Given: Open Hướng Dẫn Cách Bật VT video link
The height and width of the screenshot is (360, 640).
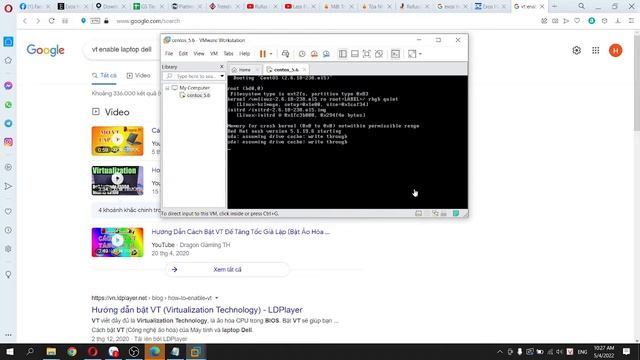Looking at the screenshot, I should pyautogui.click(x=240, y=232).
